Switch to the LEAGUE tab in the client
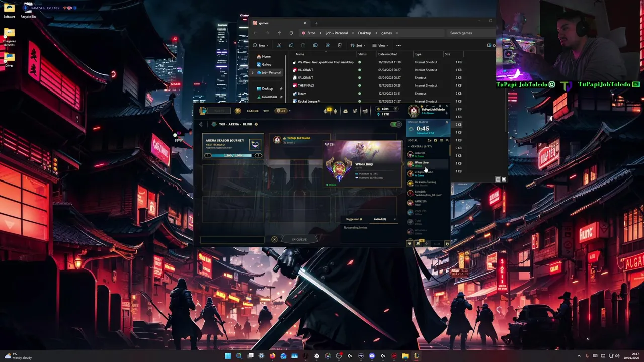Screen dimensions: 644x362 coord(252,111)
